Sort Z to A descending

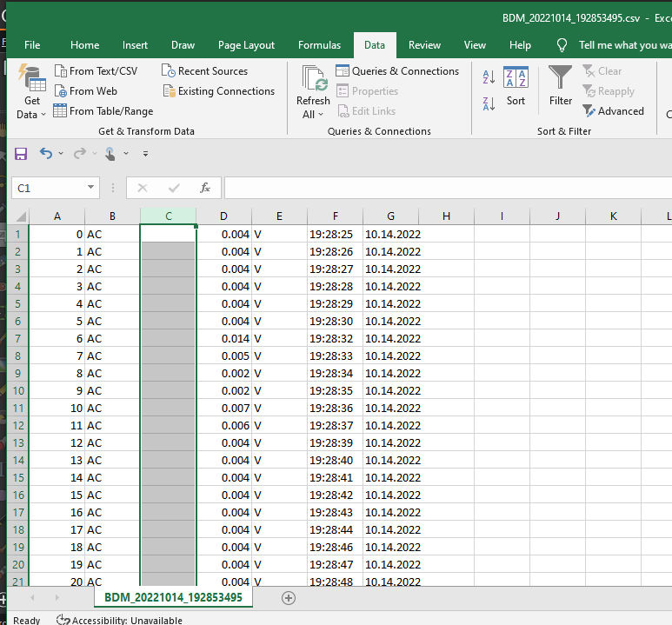pos(489,103)
